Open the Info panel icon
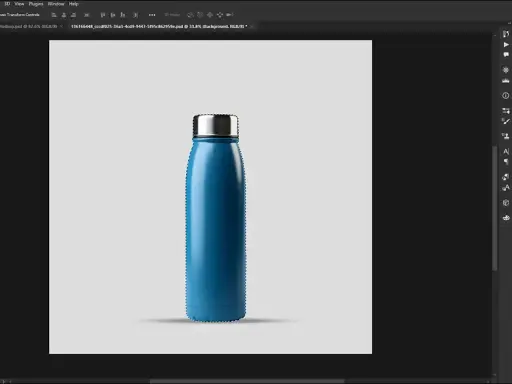This screenshot has height=384, width=512. [x=506, y=96]
